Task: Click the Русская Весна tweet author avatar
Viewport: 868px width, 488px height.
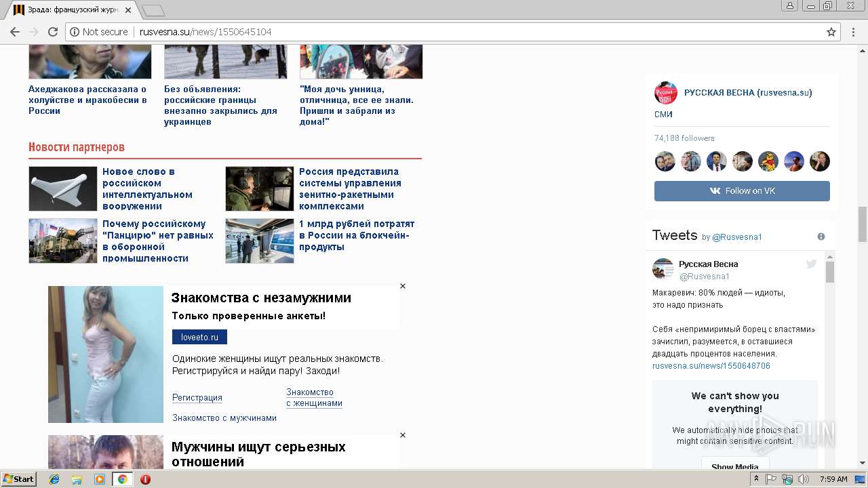Action: tap(663, 269)
